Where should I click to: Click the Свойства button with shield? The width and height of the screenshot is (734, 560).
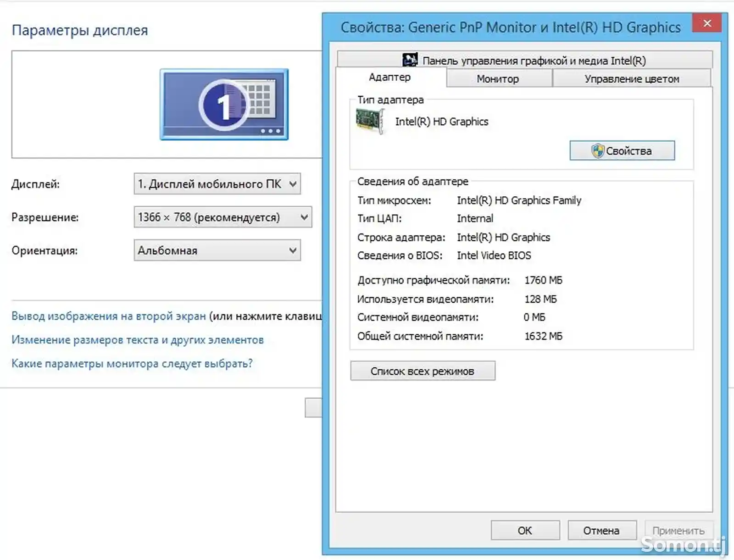[622, 150]
